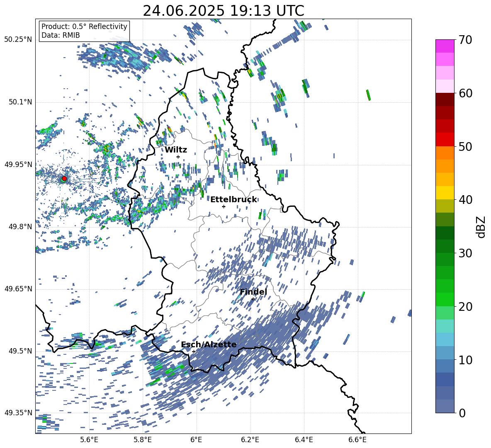Click the red radar location marker
Image resolution: width=491 pixels, height=448 pixels.
click(64, 179)
